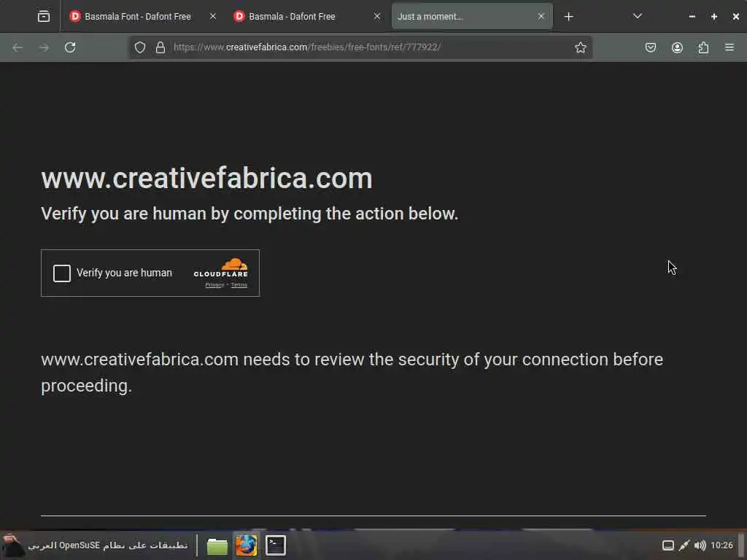Expand the list all tabs dropdown
Screen dimensions: 747x560
638,17
